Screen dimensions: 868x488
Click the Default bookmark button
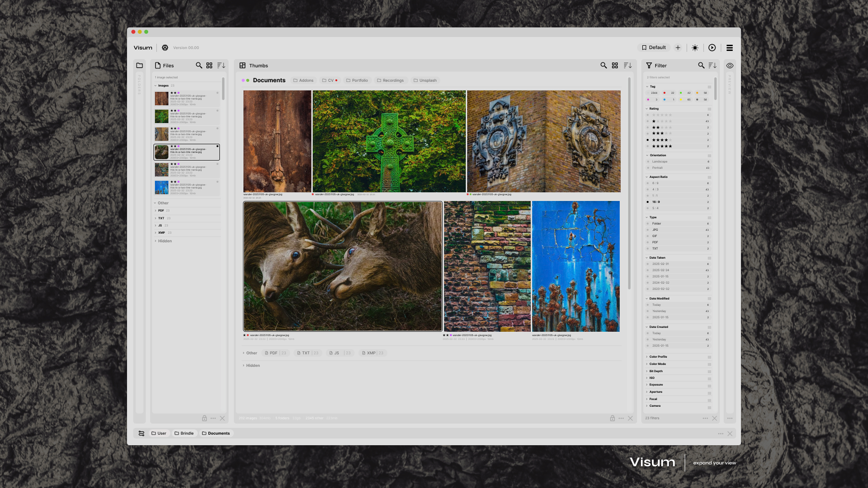654,48
